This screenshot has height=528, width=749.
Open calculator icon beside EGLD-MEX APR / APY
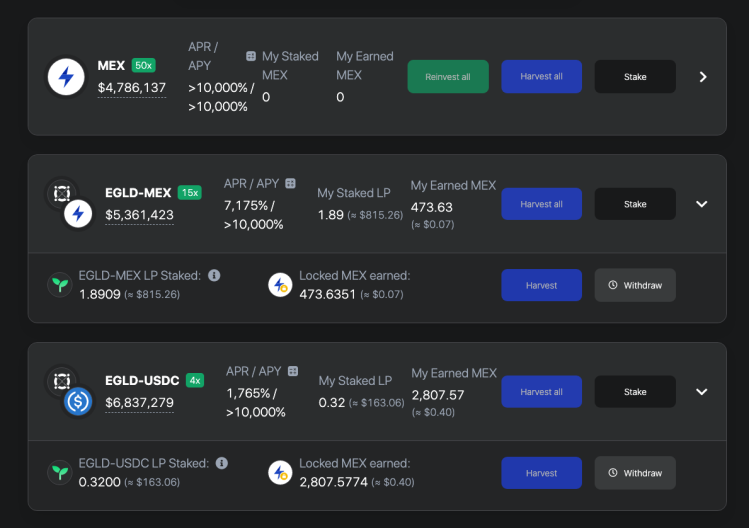coord(290,183)
